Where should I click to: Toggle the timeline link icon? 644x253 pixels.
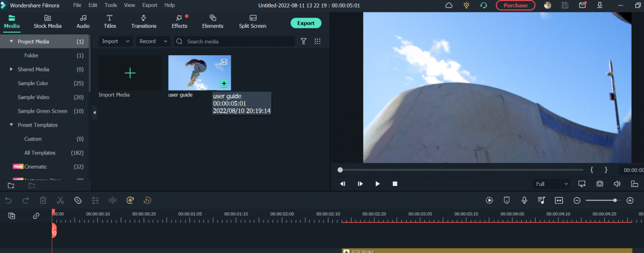coord(36,215)
